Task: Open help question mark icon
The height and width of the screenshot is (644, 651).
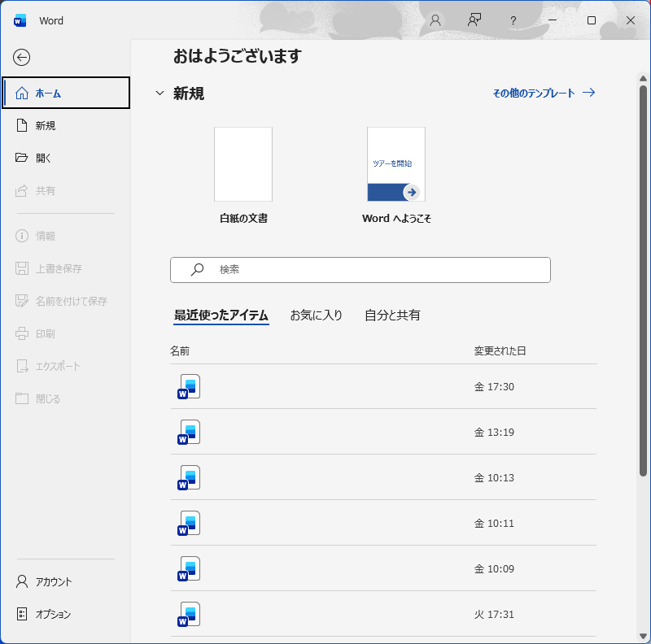Action: (513, 20)
